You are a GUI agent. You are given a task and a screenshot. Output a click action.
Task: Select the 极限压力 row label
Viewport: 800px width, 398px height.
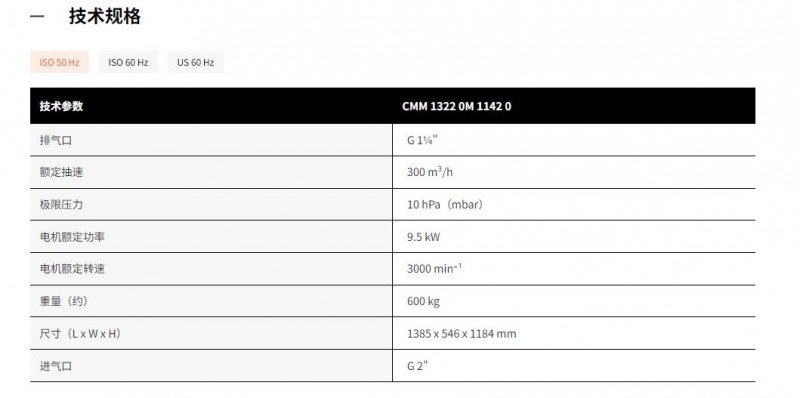[61, 205]
